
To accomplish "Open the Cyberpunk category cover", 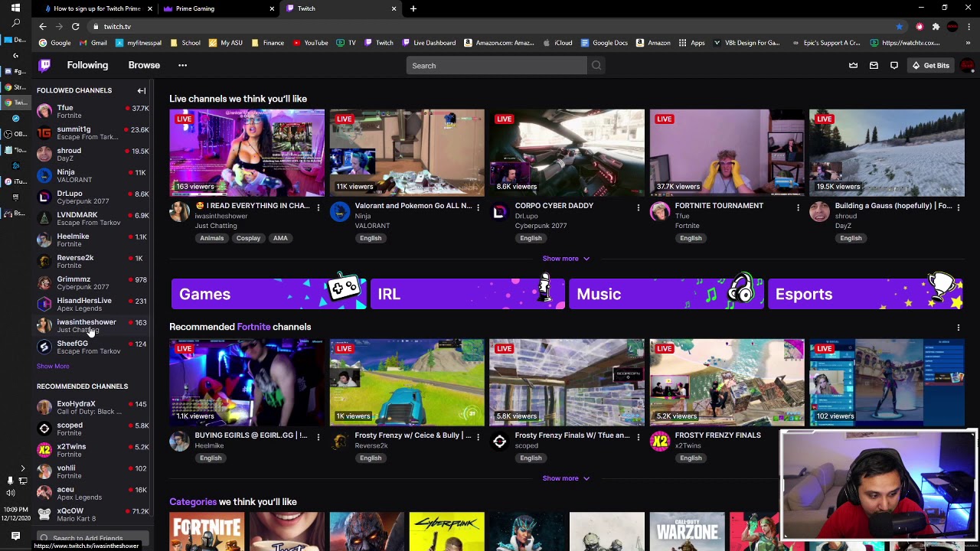I will click(x=446, y=532).
